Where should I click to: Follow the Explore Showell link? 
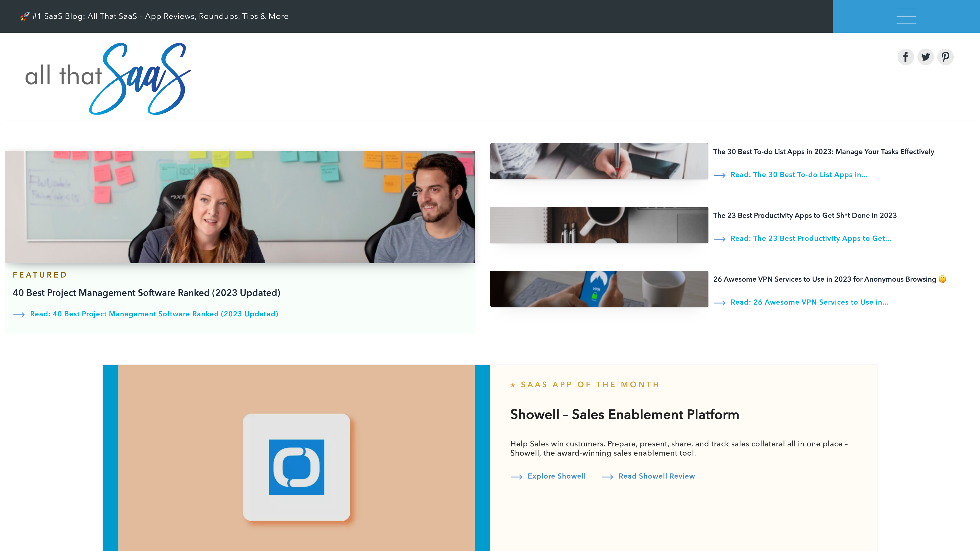pyautogui.click(x=557, y=476)
